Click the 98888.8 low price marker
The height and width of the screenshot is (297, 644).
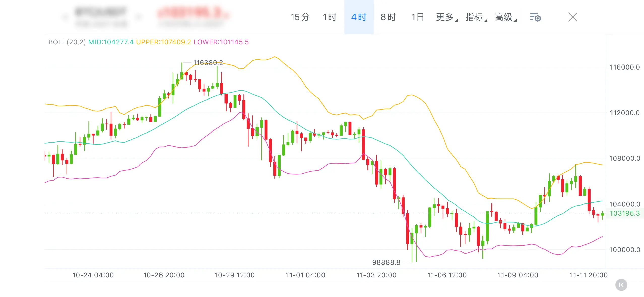tap(386, 262)
